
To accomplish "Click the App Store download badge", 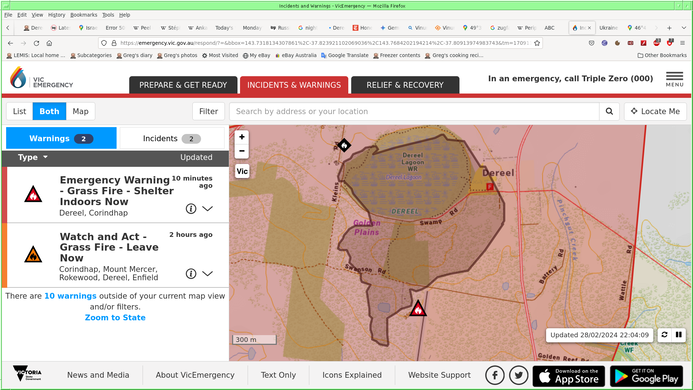I will 568,376.
